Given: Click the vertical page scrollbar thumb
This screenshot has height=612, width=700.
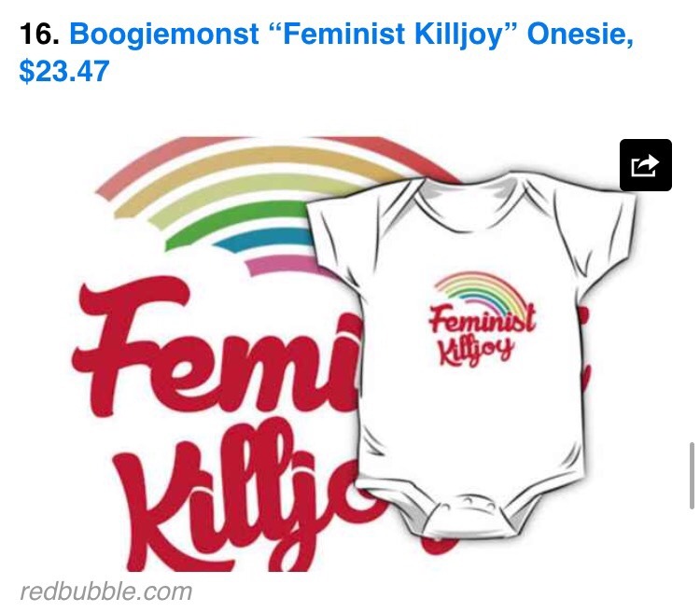Looking at the screenshot, I should (692, 476).
